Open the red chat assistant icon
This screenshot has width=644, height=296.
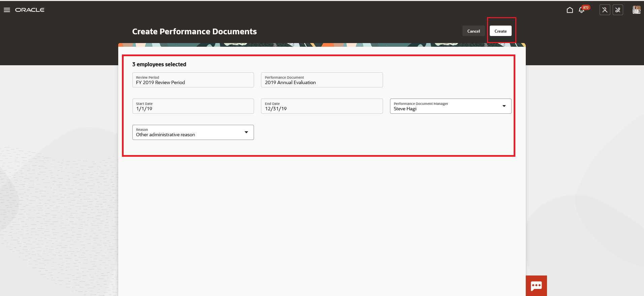536,286
